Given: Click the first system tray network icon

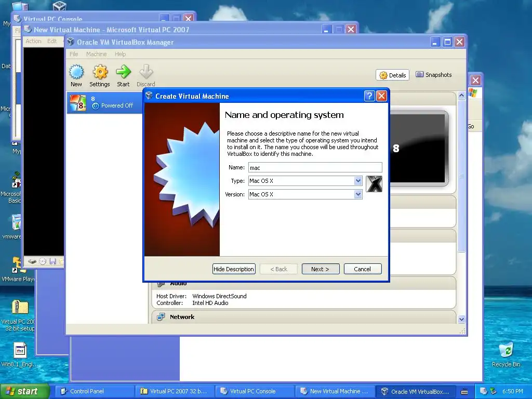Looking at the screenshot, I should coord(484,391).
